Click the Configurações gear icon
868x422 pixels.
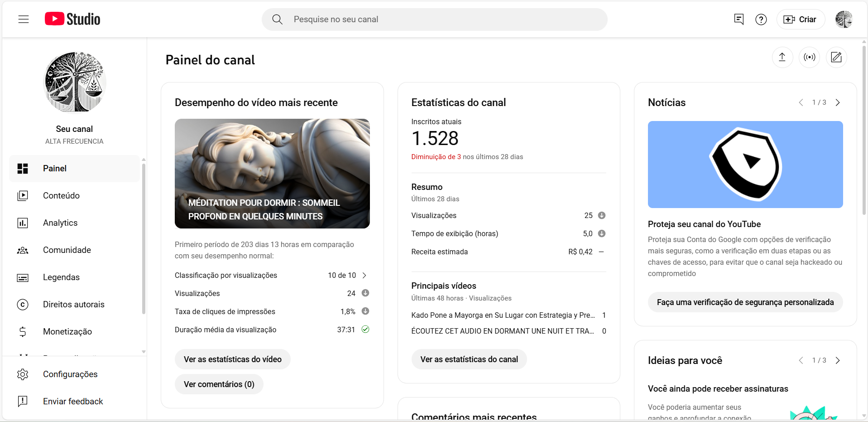[23, 374]
